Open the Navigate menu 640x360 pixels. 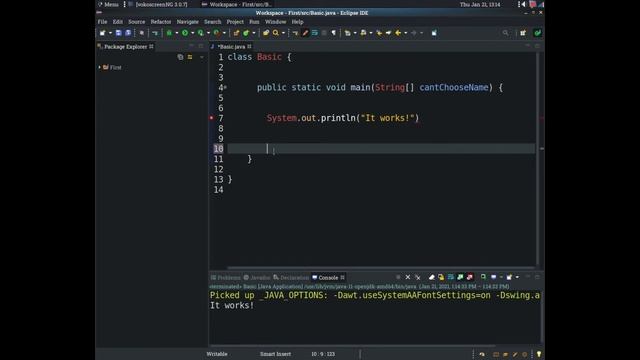click(188, 22)
